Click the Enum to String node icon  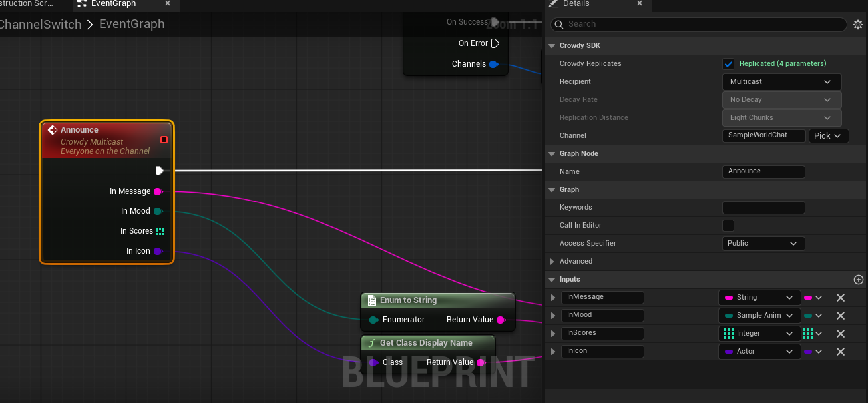pos(372,300)
